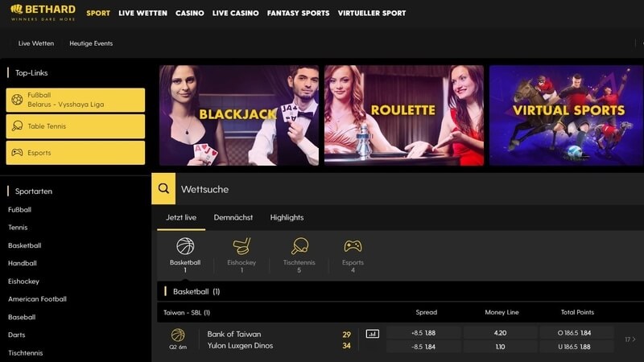Select Fußball in Sportarten list
Image resolution: width=644 pixels, height=362 pixels.
[19, 210]
